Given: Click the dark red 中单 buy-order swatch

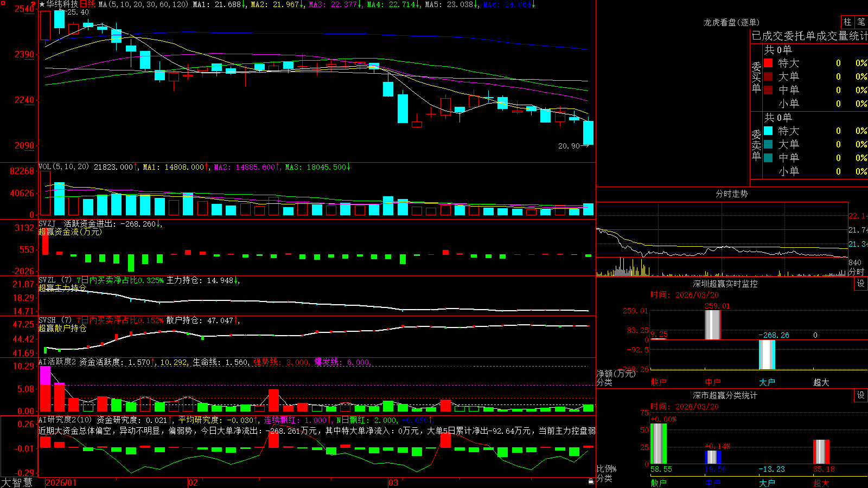Looking at the screenshot, I should coord(768,90).
